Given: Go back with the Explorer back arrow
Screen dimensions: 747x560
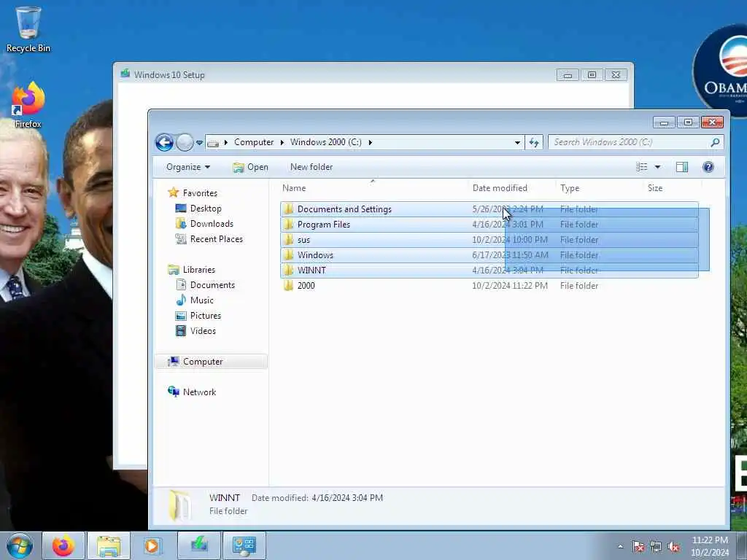Looking at the screenshot, I should 164,142.
